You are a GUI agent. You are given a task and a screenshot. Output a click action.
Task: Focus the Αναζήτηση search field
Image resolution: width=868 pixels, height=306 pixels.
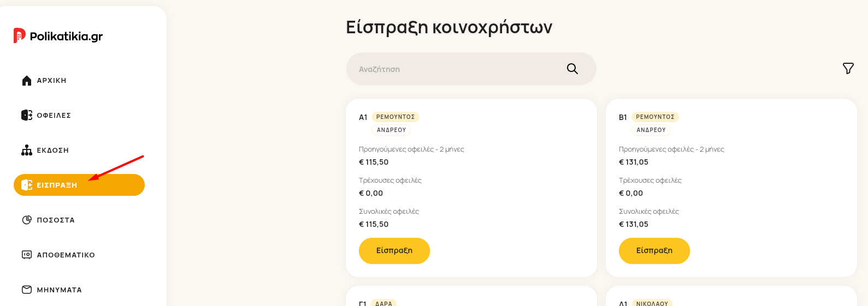pyautogui.click(x=471, y=69)
